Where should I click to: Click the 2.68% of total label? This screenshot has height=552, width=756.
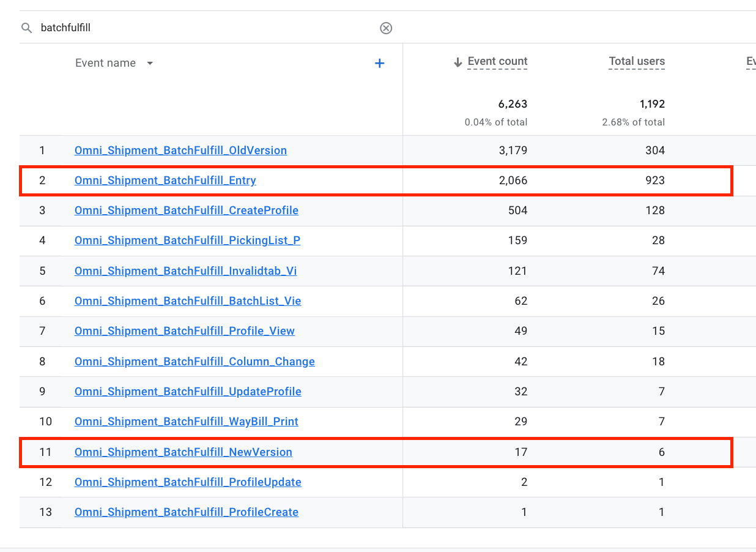click(x=633, y=122)
